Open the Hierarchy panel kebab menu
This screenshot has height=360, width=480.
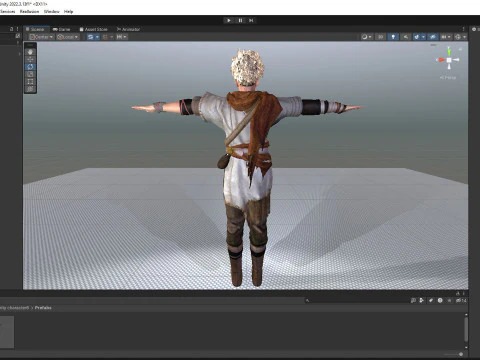[17, 29]
